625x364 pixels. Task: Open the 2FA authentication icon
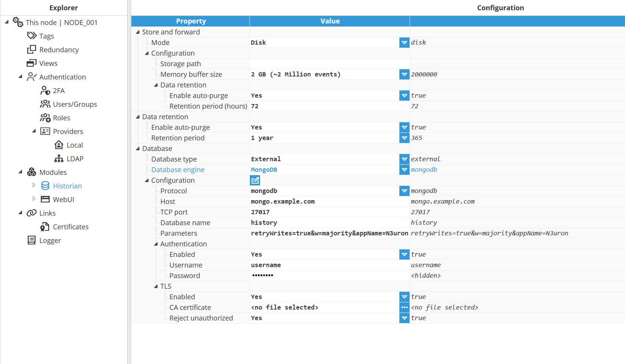(45, 90)
